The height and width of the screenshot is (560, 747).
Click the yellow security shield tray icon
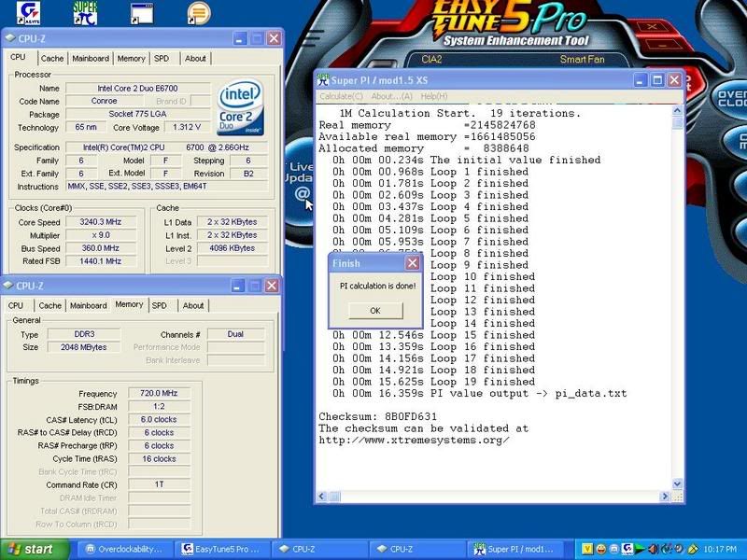(693, 549)
